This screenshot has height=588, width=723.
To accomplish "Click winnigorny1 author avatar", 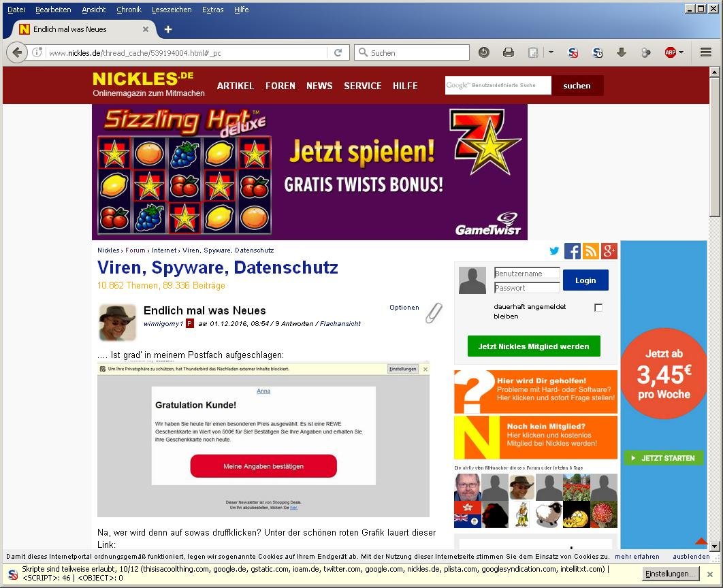I will [118, 322].
